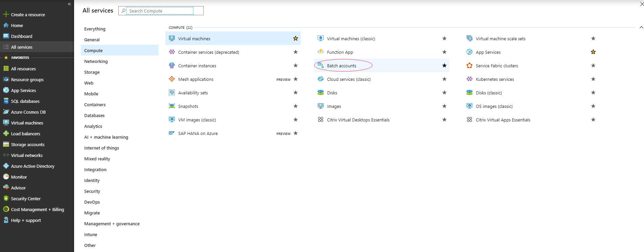Viewport: 644px width, 252px height.
Task: Select the Everything category
Action: click(120, 29)
